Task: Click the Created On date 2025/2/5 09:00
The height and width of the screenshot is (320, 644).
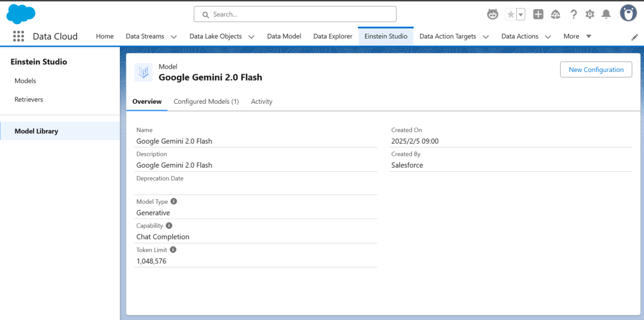Action: 415,141
